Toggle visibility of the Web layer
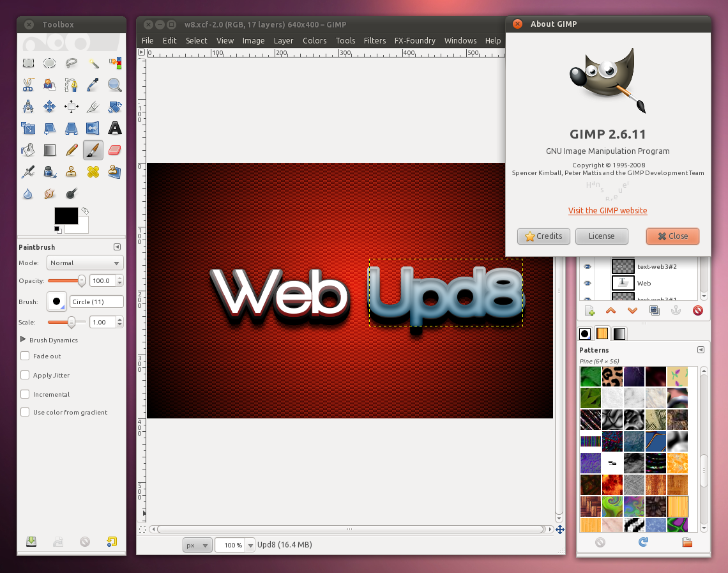 pos(588,283)
